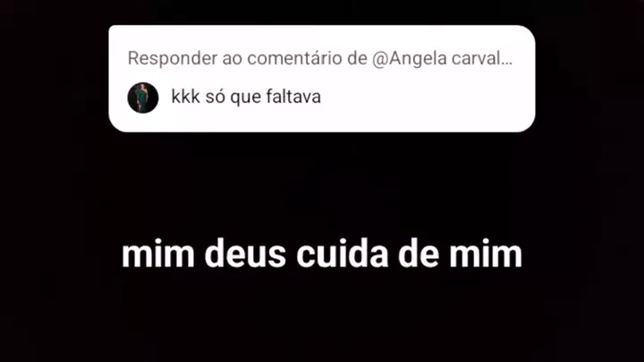Tap the white comment reply sticker card
The width and height of the screenshot is (644, 362).
pyautogui.click(x=322, y=79)
